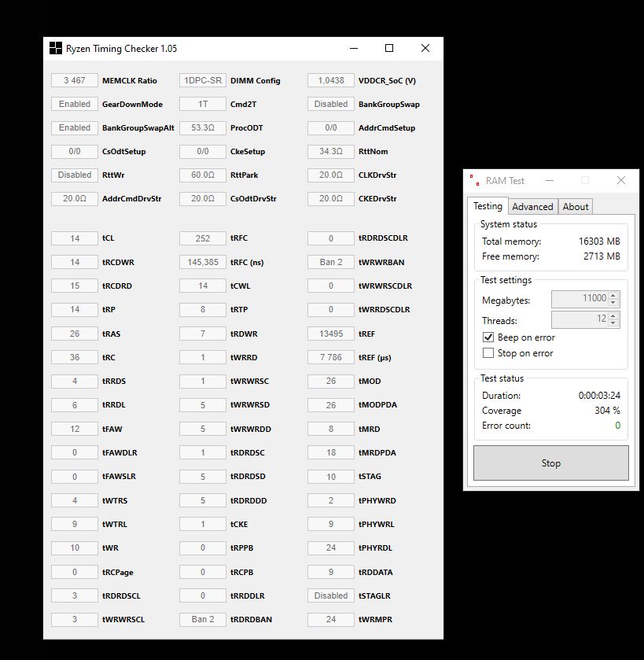
Task: Click the tRDWR value 7
Action: pyautogui.click(x=203, y=334)
